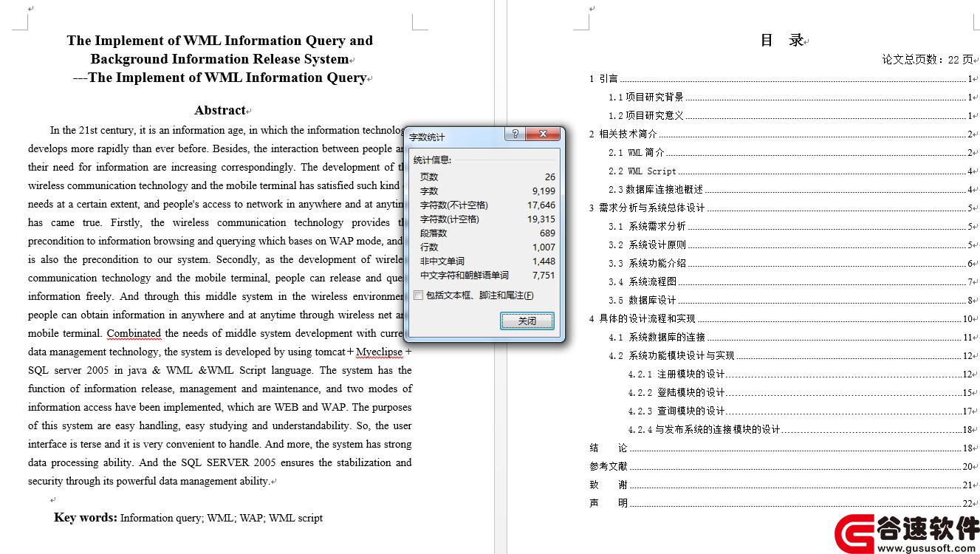Open contents entry 4.2.2 登陆模块的设计
This screenshot has width=980, height=554.
point(801,392)
